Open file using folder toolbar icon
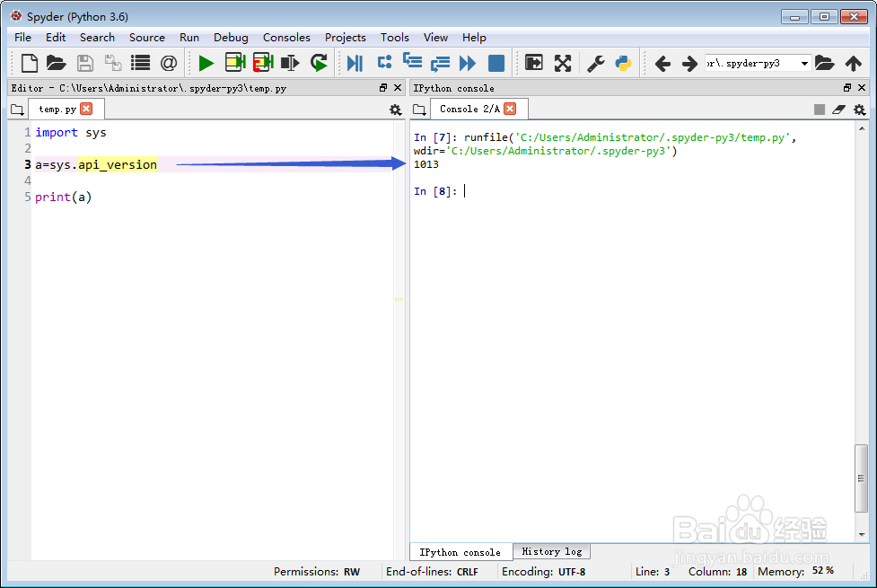Screen dimensions: 877x588 pos(56,63)
